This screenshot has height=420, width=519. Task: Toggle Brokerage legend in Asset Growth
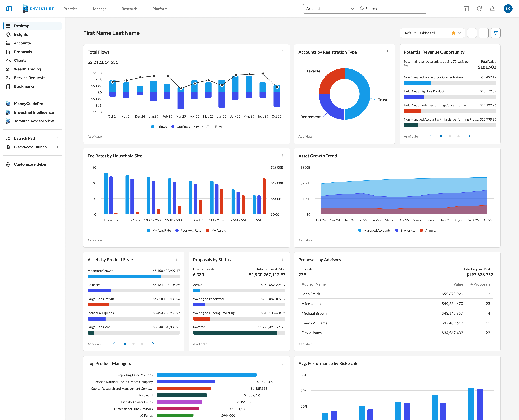pos(405,231)
